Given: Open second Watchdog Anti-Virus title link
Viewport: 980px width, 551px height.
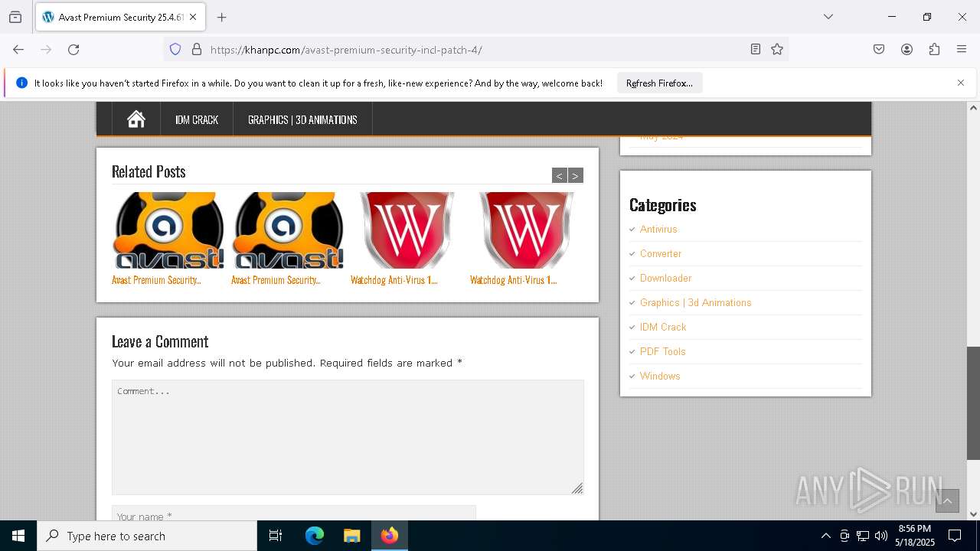Looking at the screenshot, I should pos(514,280).
